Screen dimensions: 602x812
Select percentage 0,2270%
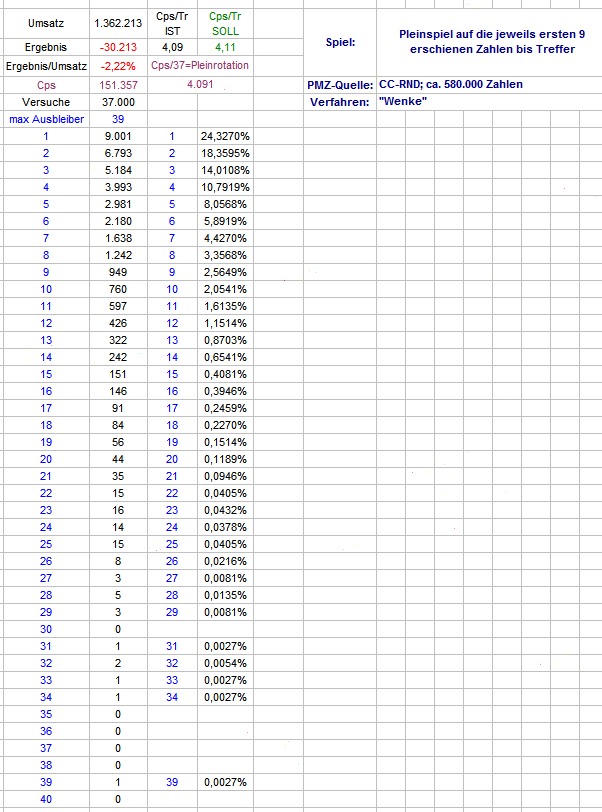coord(225,425)
